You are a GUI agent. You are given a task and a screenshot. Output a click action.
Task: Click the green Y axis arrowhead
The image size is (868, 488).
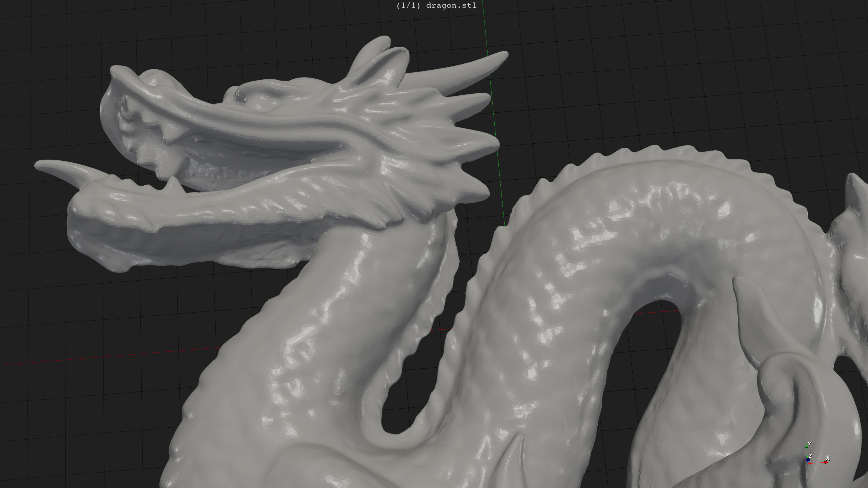[x=806, y=446]
